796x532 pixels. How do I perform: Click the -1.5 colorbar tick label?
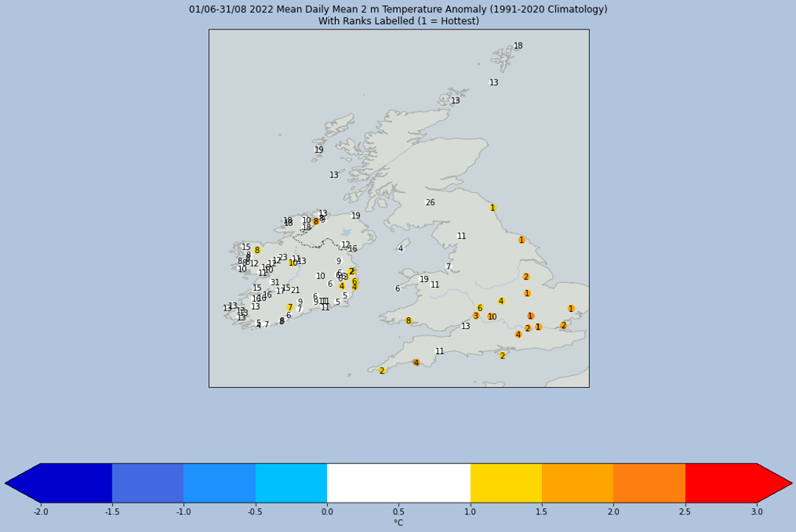112,511
